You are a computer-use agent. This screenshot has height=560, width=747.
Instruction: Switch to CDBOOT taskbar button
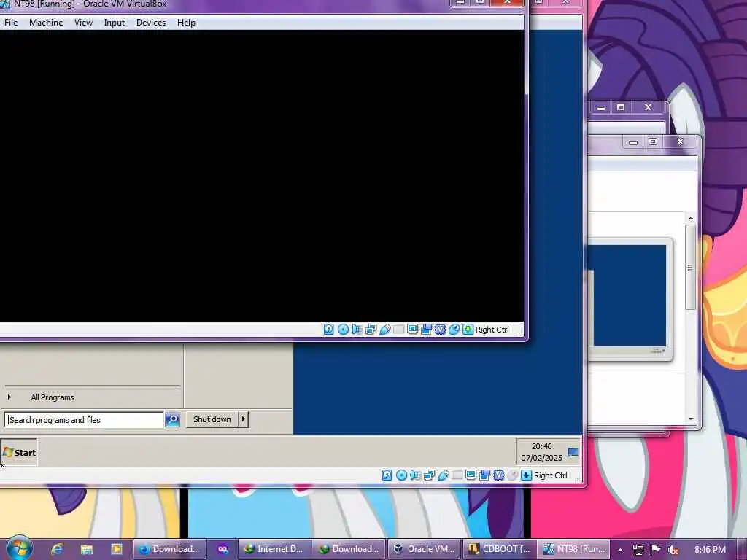pyautogui.click(x=500, y=549)
